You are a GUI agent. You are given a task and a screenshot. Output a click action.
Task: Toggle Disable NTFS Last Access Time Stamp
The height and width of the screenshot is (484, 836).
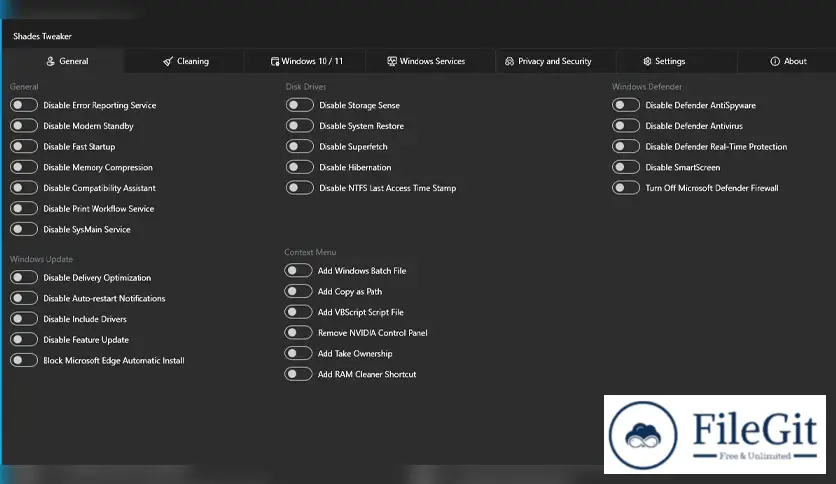point(300,188)
